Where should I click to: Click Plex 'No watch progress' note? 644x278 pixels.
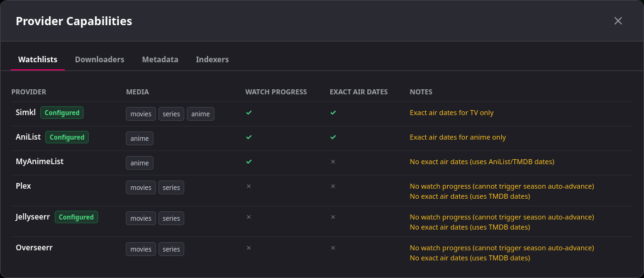pyautogui.click(x=502, y=186)
